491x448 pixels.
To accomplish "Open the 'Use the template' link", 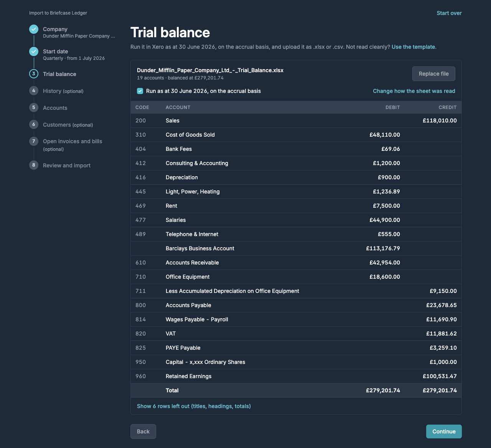I will tap(414, 47).
